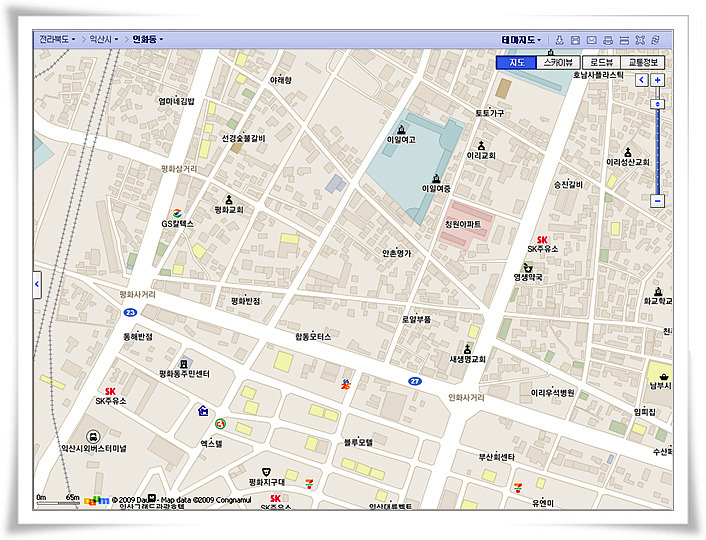Click the zoom slider handle
706x540 pixels.
[x=657, y=104]
